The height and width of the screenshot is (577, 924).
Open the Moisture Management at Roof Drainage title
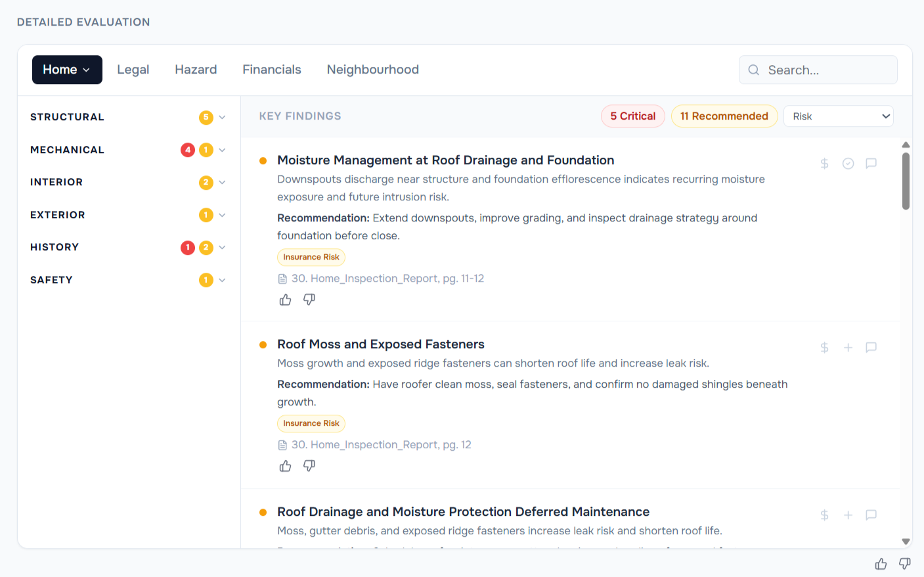click(x=446, y=160)
